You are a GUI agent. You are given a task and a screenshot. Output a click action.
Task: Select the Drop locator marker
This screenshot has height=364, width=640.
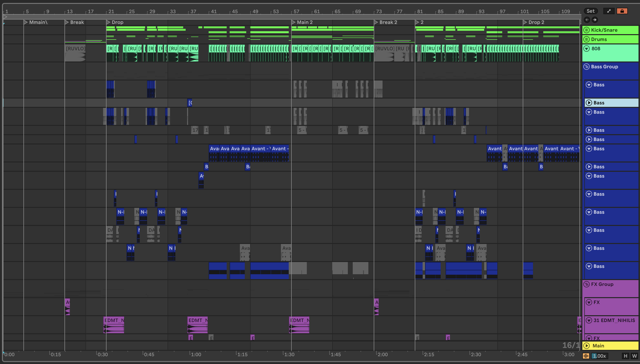click(x=108, y=22)
